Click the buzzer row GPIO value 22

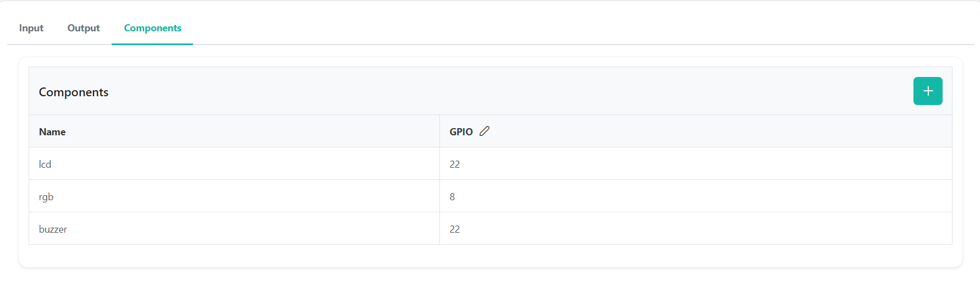455,229
